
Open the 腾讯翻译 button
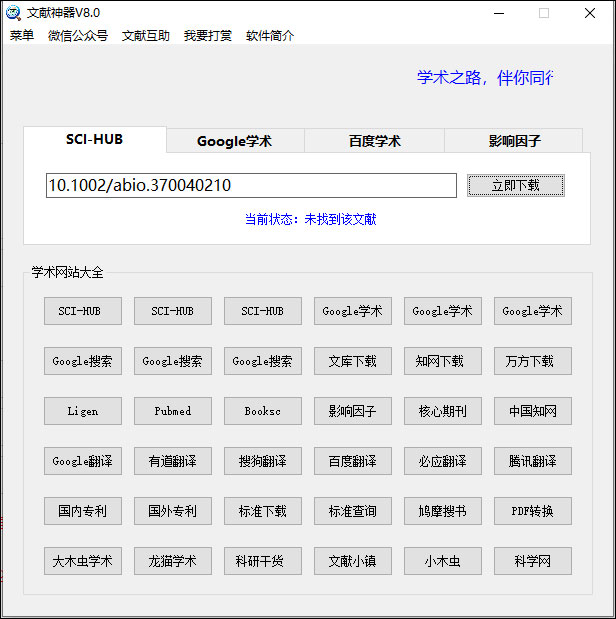click(x=533, y=461)
